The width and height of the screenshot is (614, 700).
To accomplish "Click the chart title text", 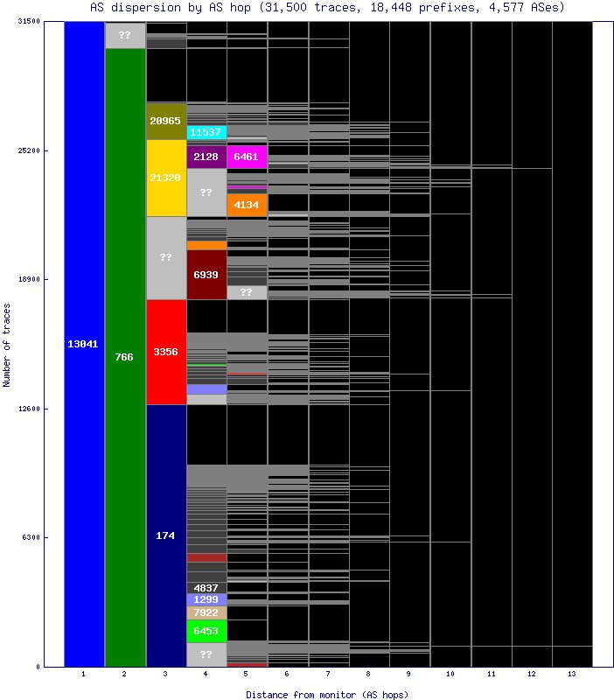I will click(x=327, y=7).
